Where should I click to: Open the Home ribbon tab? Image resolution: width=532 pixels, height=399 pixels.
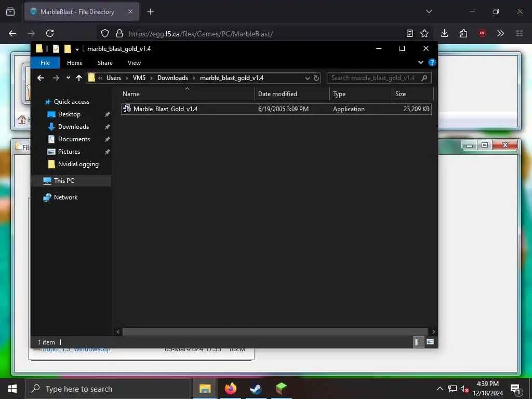75,63
